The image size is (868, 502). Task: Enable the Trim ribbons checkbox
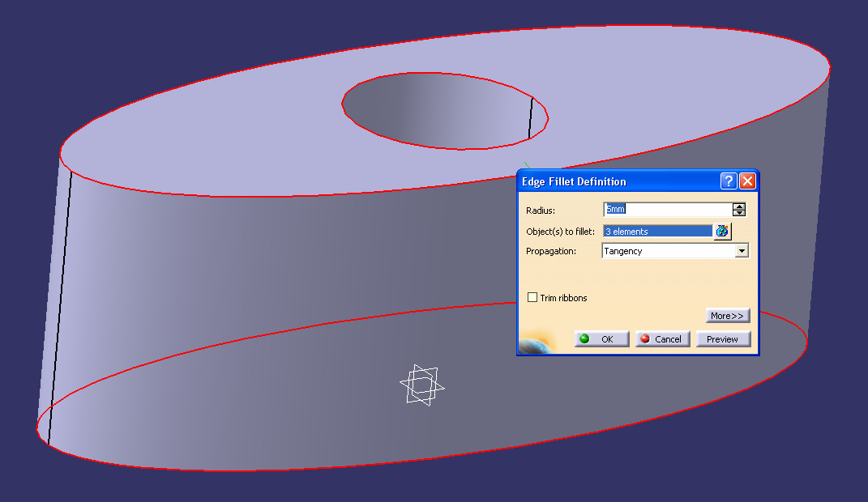pyautogui.click(x=532, y=297)
